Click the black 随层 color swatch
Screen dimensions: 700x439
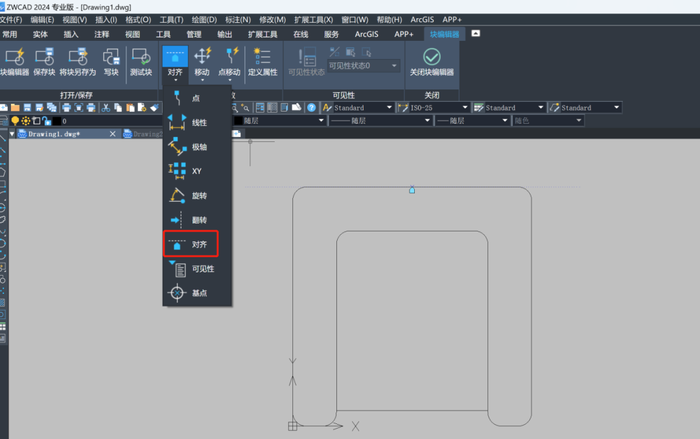coord(239,121)
